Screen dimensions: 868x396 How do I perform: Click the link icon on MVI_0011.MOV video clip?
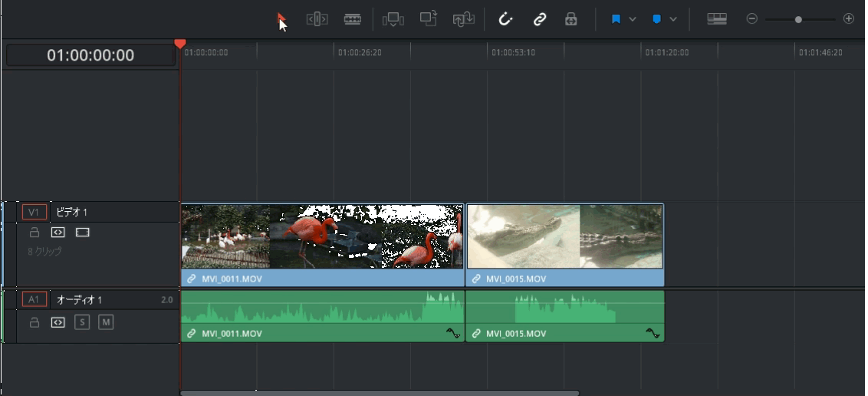tap(192, 279)
